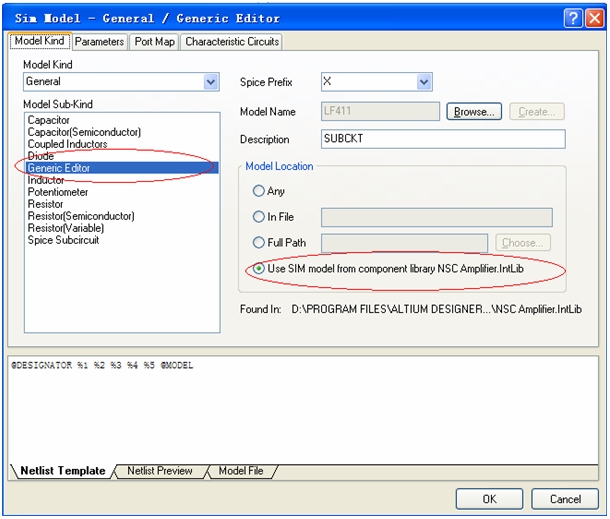Screen dimensions: 610x519
Task: Select Use SIM model from component library radio
Action: click(259, 268)
